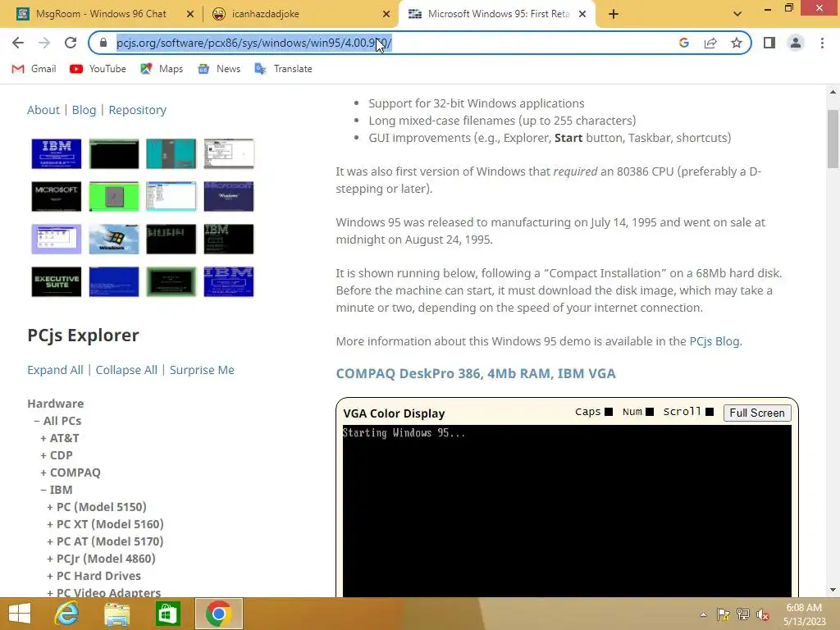Open the YouTube bookmark
Image resolution: width=840 pixels, height=630 pixels.
[x=98, y=69]
